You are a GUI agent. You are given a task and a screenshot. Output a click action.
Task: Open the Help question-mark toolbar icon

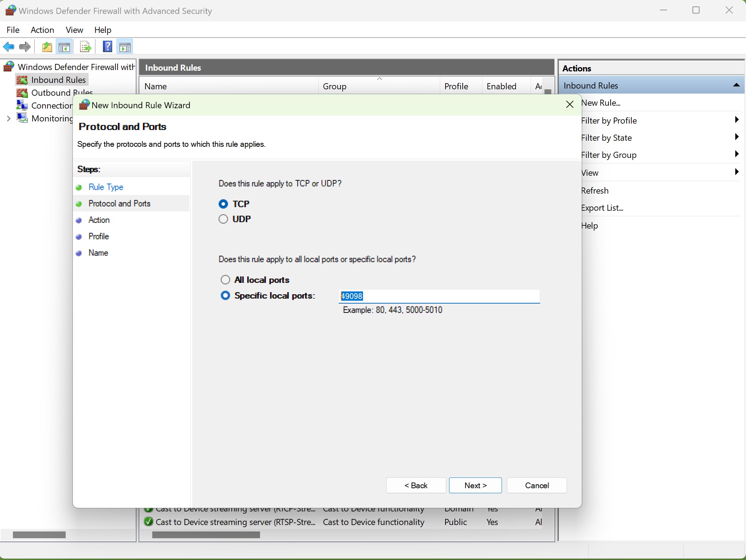coord(108,47)
